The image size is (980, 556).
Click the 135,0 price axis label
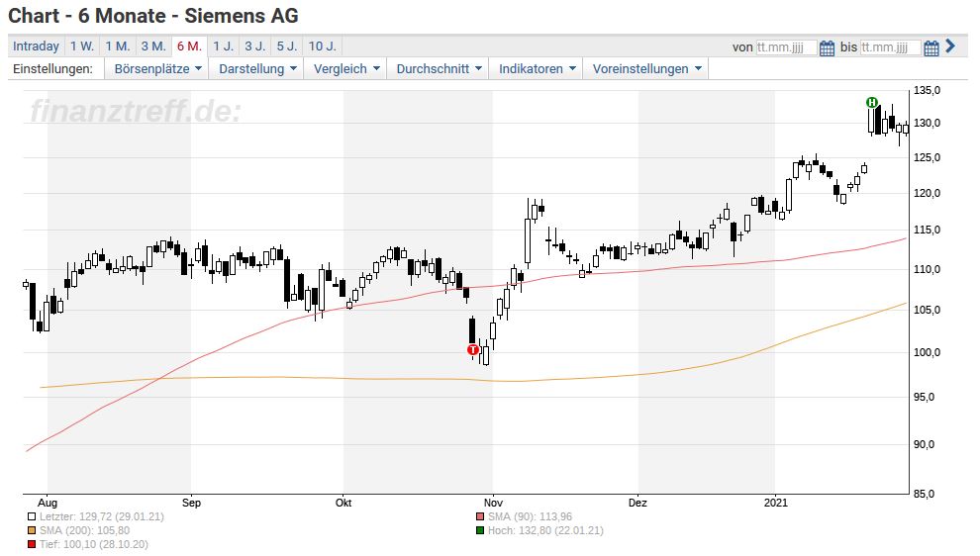point(927,91)
